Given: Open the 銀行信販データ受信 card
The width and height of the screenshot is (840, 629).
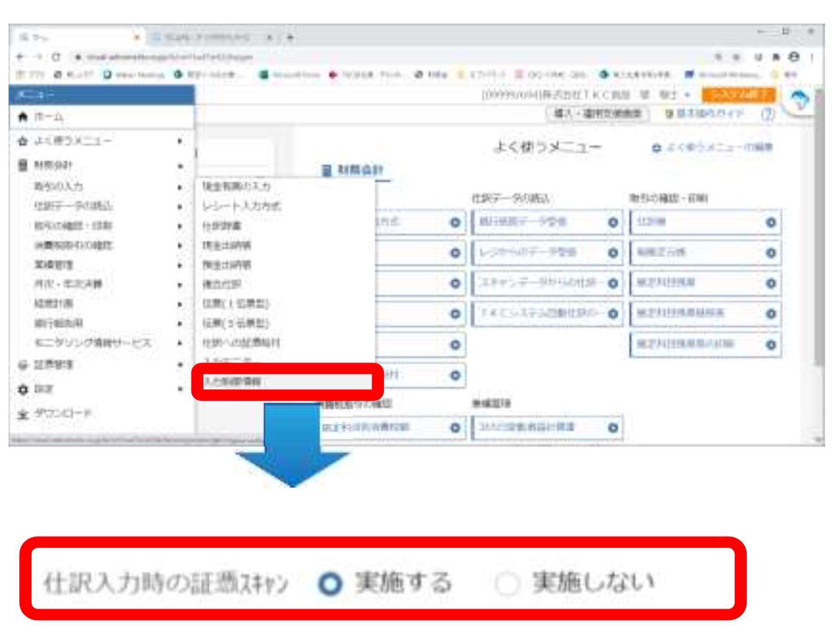Looking at the screenshot, I should tap(547, 222).
